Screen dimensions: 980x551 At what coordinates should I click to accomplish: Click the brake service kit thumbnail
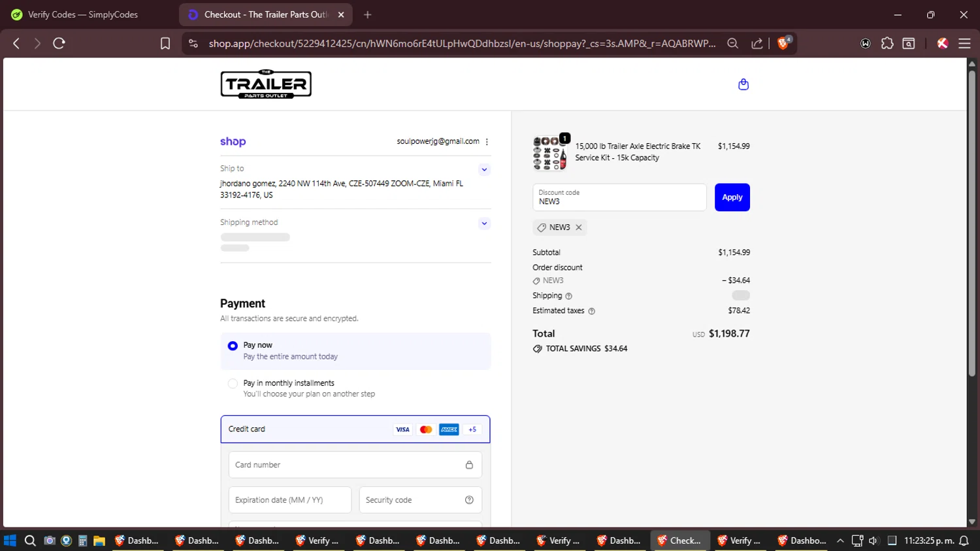click(549, 153)
